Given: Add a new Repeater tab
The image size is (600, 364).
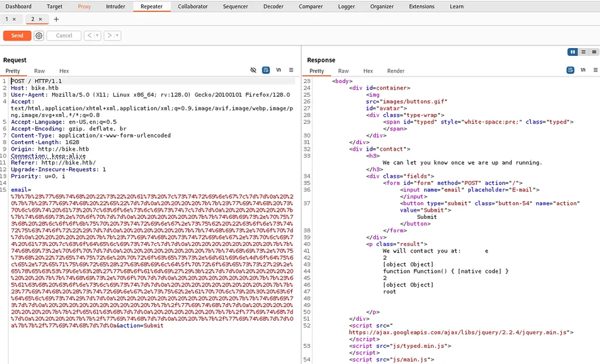Looking at the screenshot, I should click(56, 19).
